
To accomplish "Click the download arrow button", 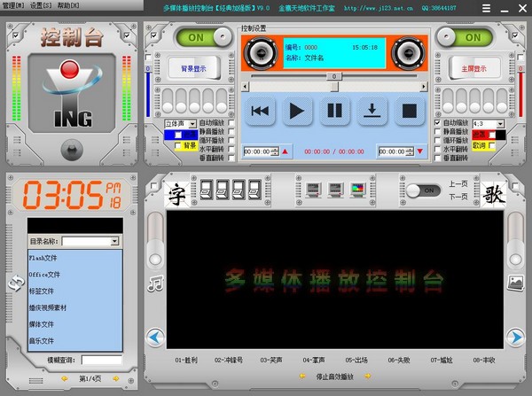I will point(372,111).
